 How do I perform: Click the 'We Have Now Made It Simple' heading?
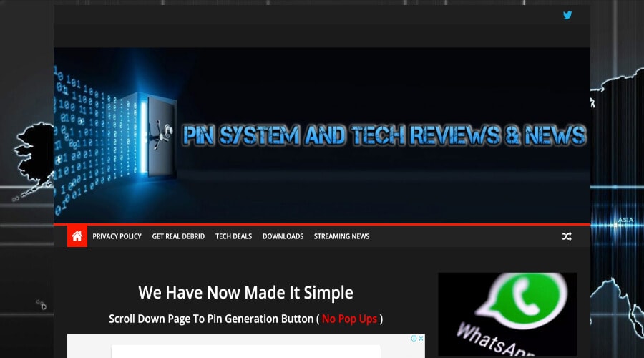point(245,293)
